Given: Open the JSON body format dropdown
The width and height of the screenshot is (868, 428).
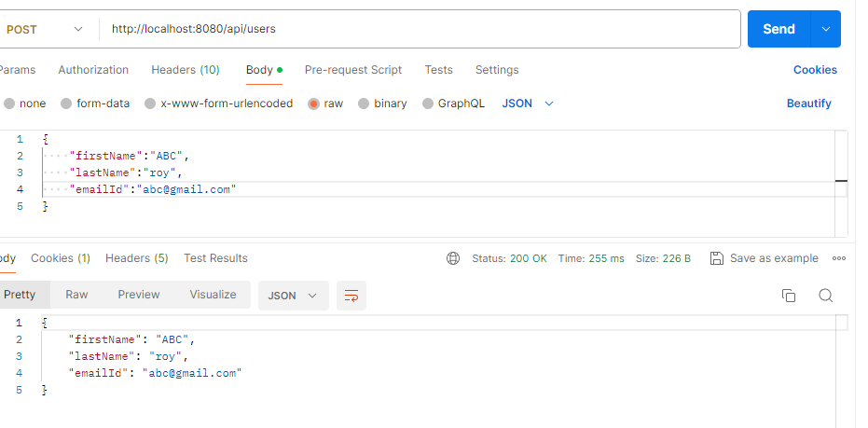Looking at the screenshot, I should pyautogui.click(x=528, y=104).
